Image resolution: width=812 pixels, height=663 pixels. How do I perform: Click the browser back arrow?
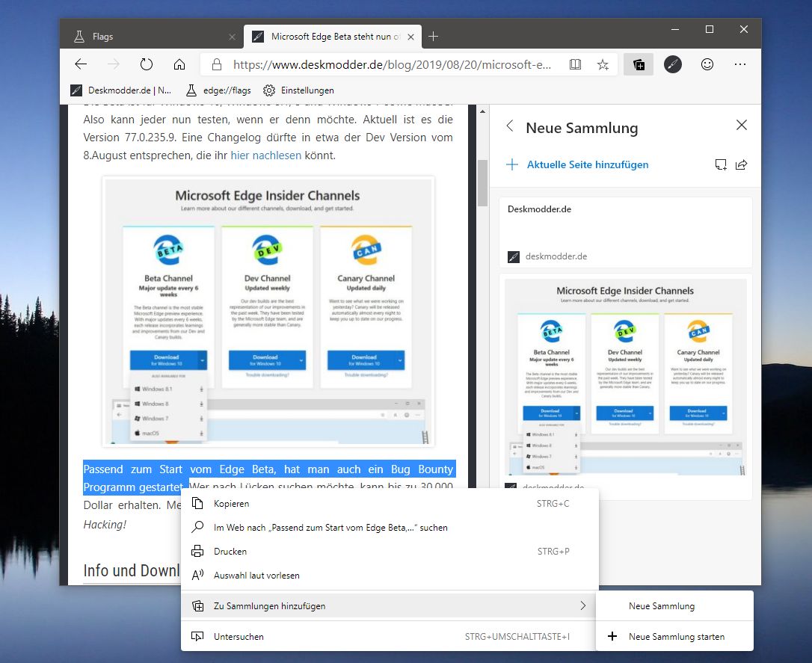[81, 64]
